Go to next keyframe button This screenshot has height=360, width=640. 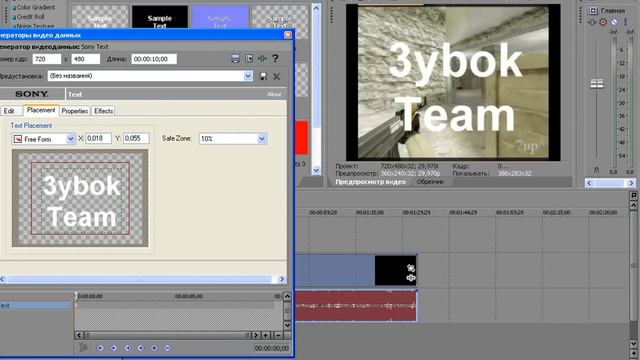[x=127, y=348]
